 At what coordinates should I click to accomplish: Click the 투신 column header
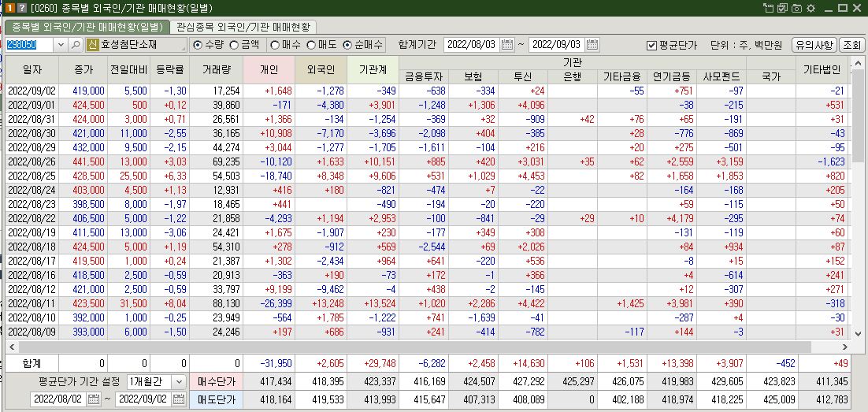point(522,77)
